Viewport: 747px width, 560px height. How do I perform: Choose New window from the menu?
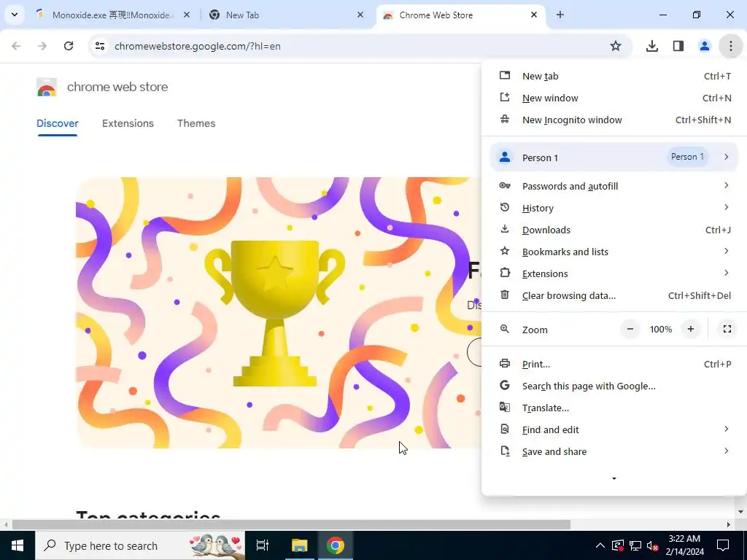614,98
